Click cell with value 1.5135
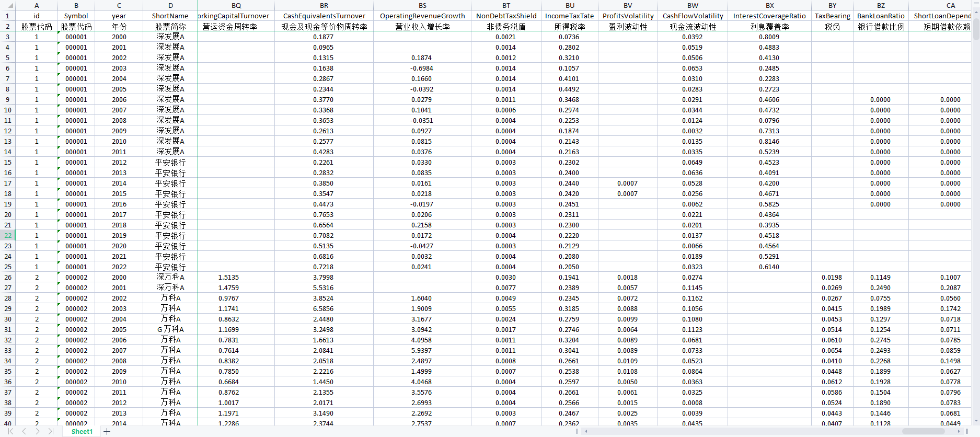This screenshot has height=437, width=980. [x=236, y=277]
